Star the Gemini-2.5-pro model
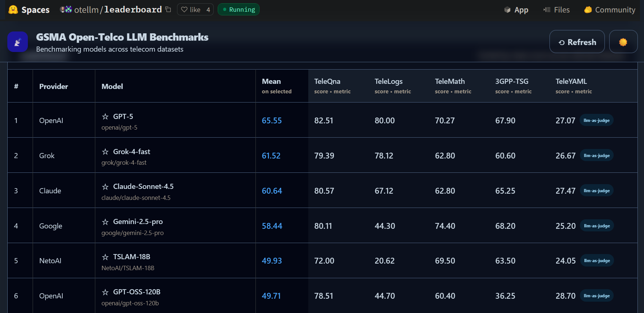The image size is (644, 313). pos(105,222)
